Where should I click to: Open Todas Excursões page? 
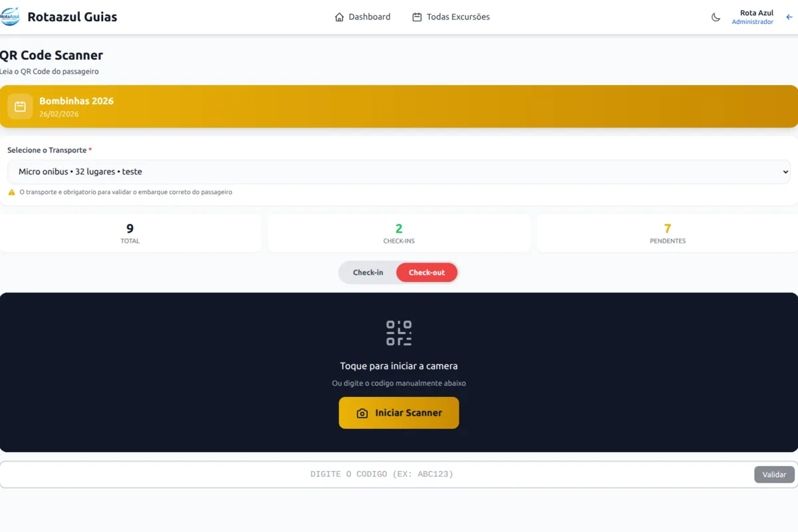[451, 17]
